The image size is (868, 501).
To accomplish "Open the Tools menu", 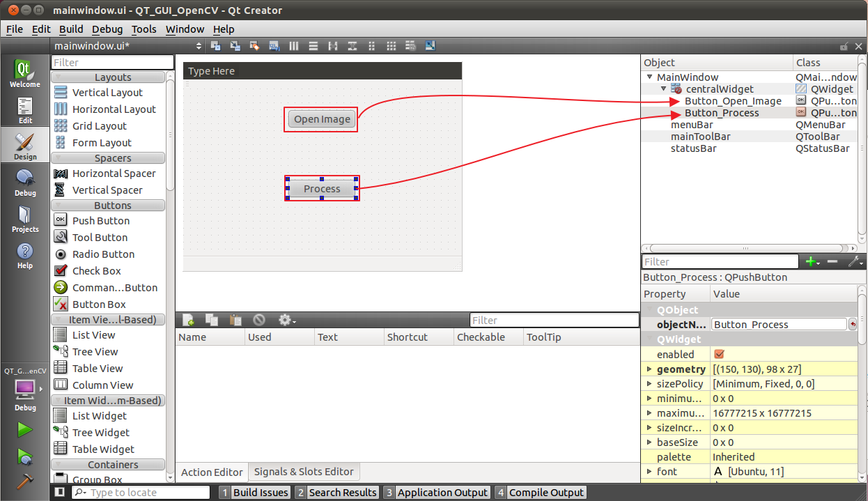I will tap(144, 29).
